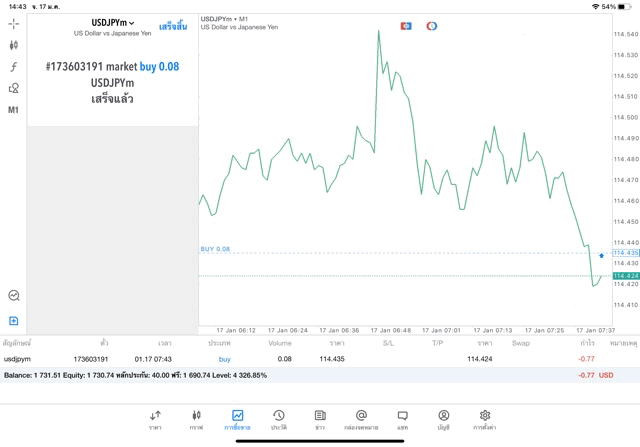Expand the USDJPYm symbol dropdown
The width and height of the screenshot is (640, 447).
pyautogui.click(x=113, y=23)
